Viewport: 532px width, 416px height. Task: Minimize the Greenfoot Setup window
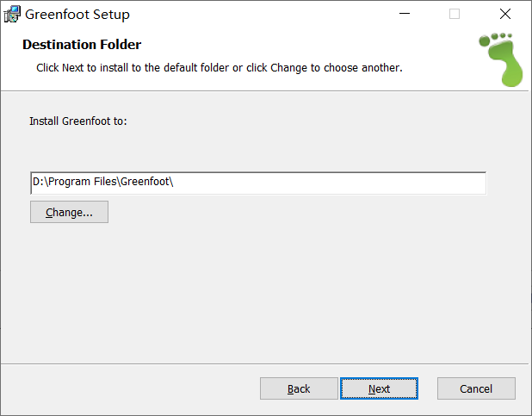tap(404, 15)
